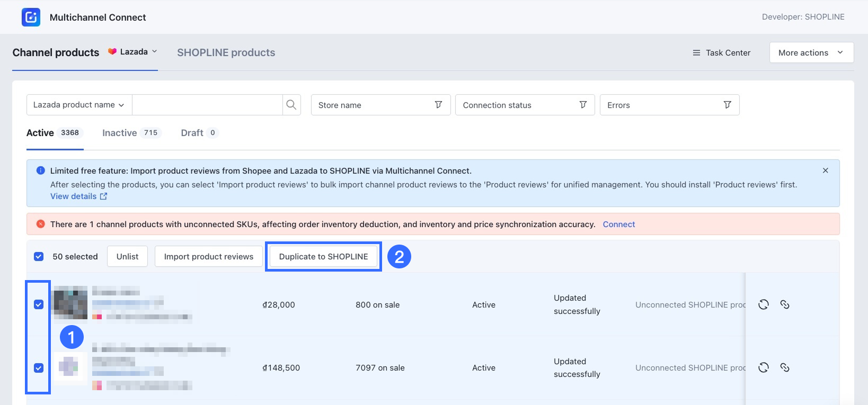Uncheck the 50 selected select-all checkbox
The image size is (868, 405).
coord(39,257)
